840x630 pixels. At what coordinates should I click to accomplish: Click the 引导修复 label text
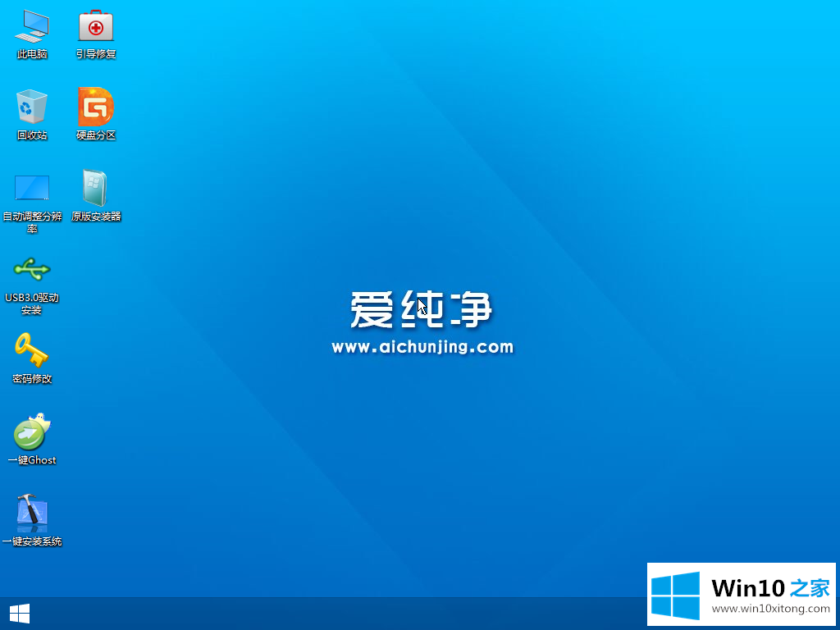tap(96, 54)
